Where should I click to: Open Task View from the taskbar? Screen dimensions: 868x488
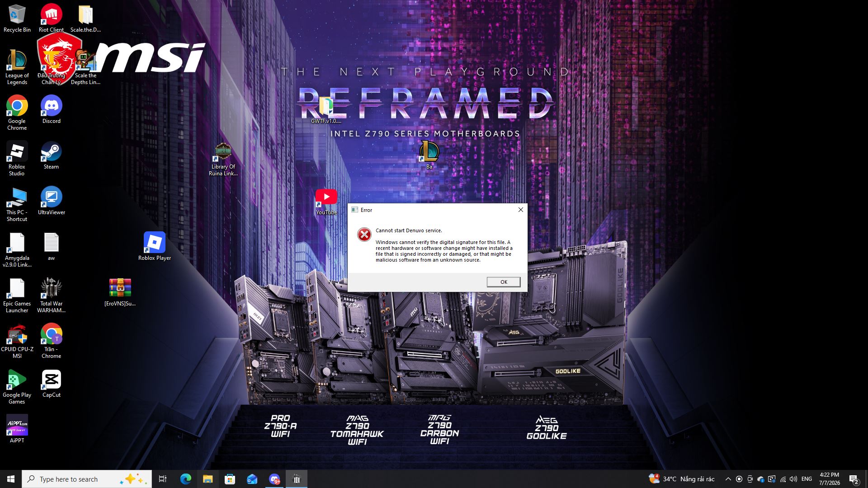(x=163, y=479)
